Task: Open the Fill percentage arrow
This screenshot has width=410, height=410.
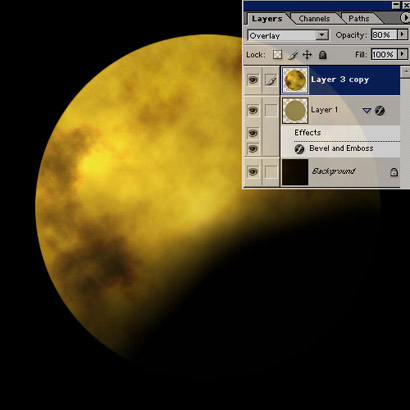Action: click(403, 54)
